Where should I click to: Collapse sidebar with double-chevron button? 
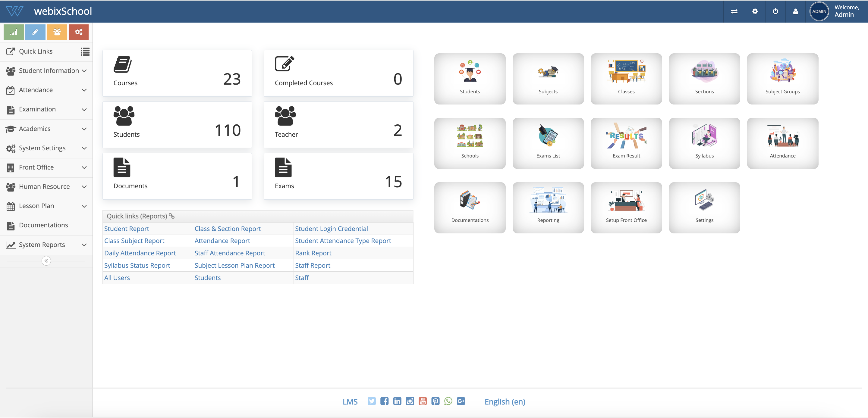[x=46, y=261]
